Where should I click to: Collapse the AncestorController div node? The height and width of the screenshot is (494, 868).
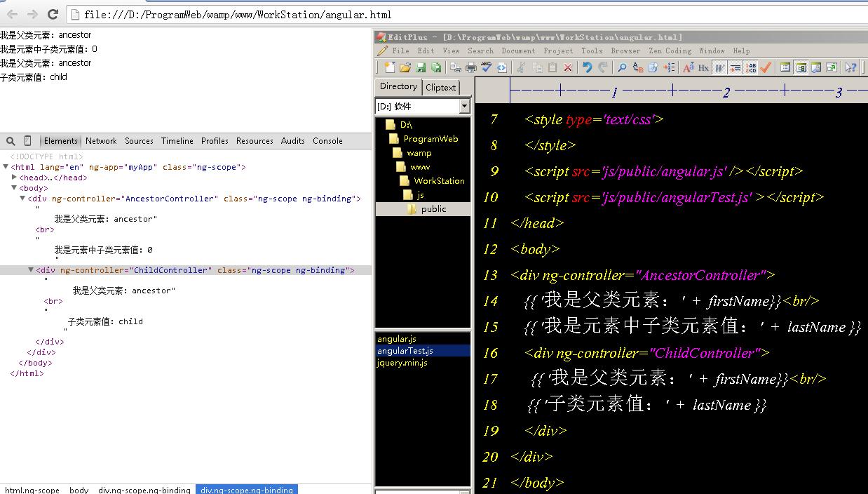(22, 199)
